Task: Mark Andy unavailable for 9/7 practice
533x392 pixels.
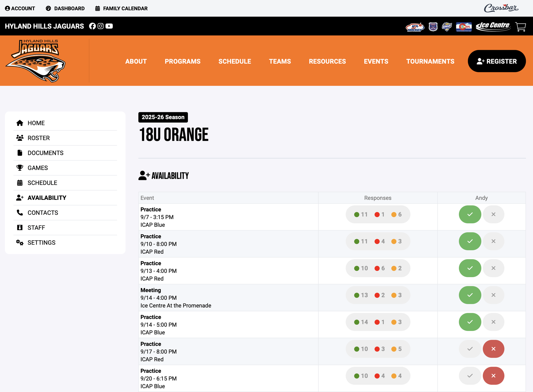Action: pyautogui.click(x=493, y=214)
